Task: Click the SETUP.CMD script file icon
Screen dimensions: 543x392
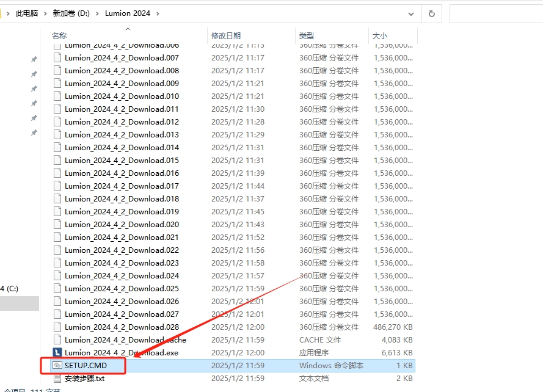Action: (x=57, y=365)
